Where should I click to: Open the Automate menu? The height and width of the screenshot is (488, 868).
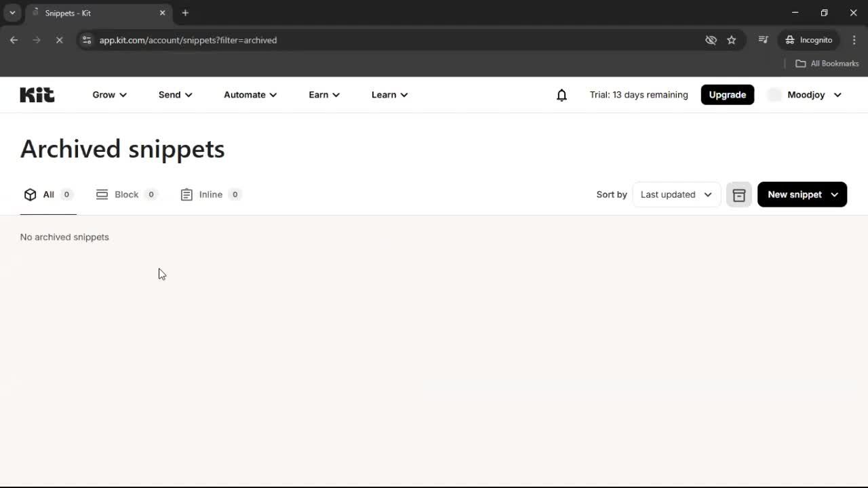click(x=250, y=95)
